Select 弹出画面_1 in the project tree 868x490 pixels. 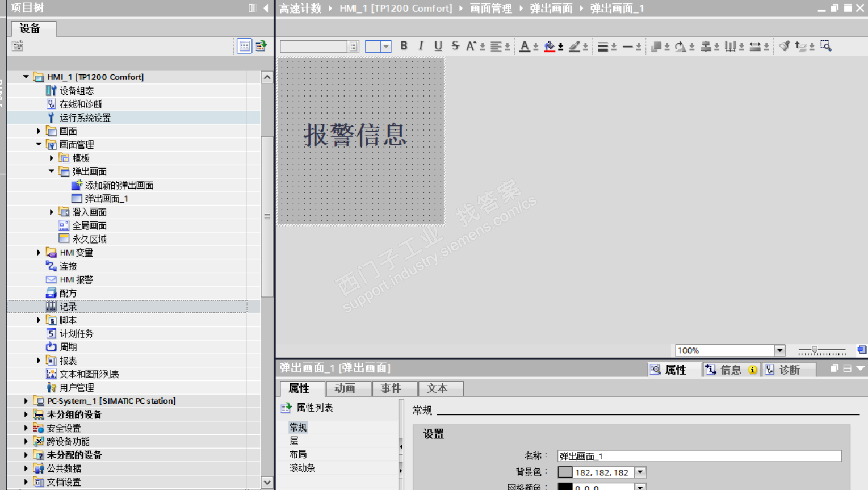pos(106,199)
